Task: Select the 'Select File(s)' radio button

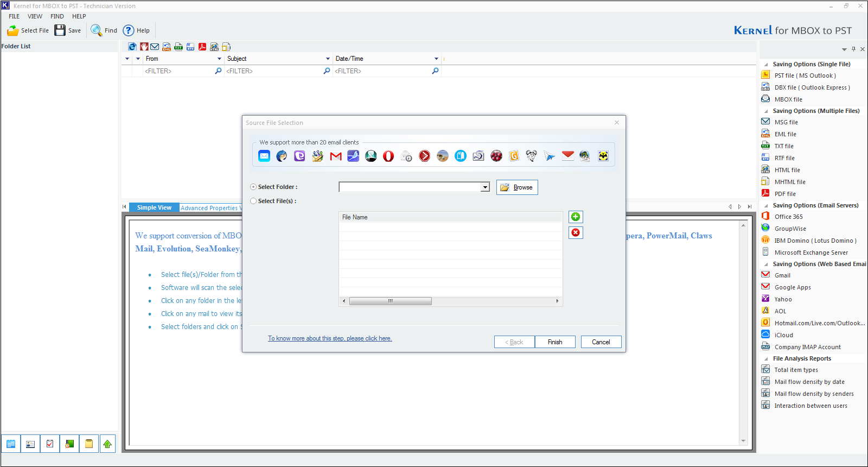Action: coord(253,201)
